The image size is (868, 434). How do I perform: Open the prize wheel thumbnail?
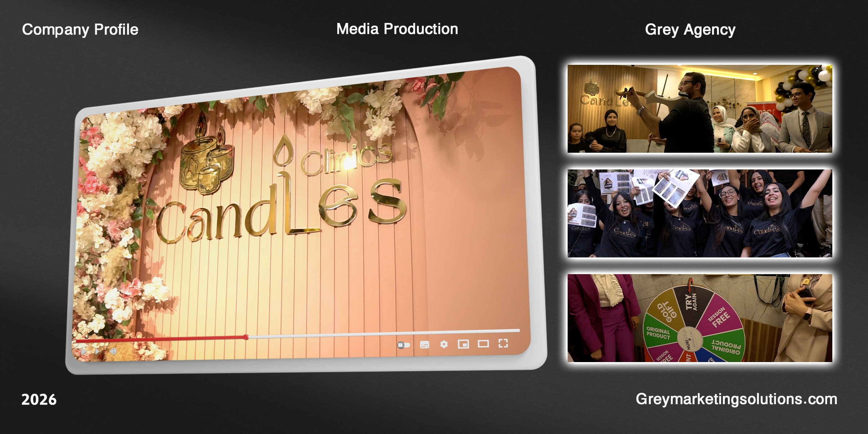[x=700, y=318]
